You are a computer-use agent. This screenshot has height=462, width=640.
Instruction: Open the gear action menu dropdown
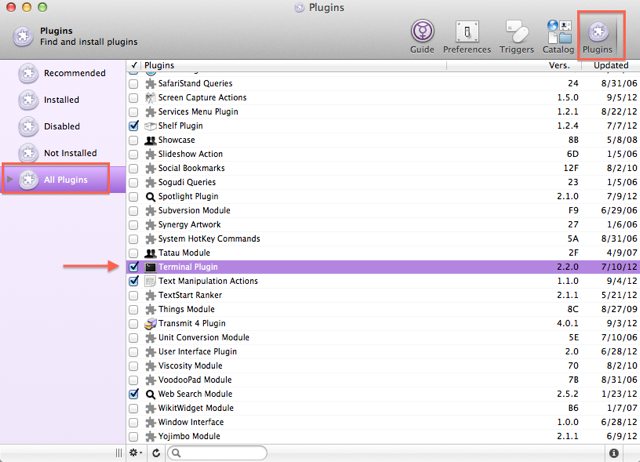136,453
